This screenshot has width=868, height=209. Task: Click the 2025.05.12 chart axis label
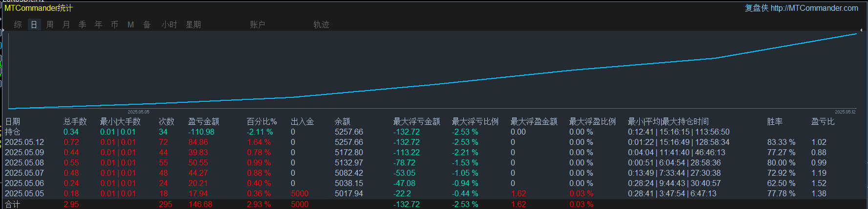pos(846,112)
